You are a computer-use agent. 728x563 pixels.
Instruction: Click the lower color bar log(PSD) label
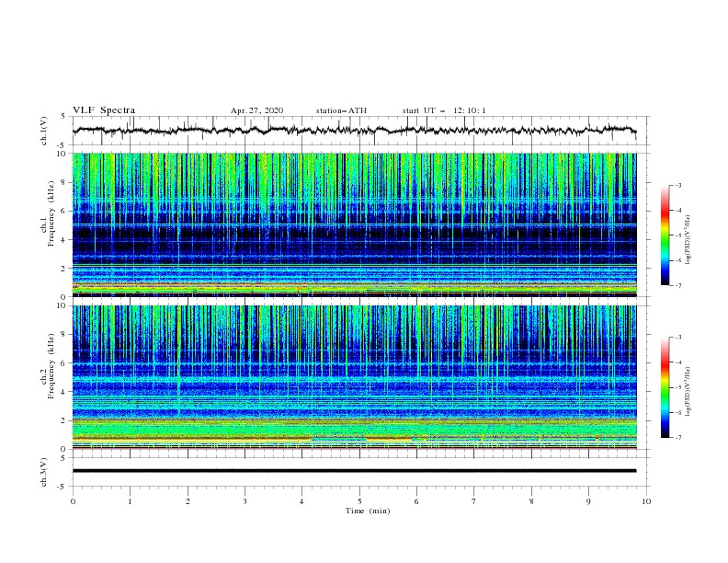pyautogui.click(x=688, y=391)
